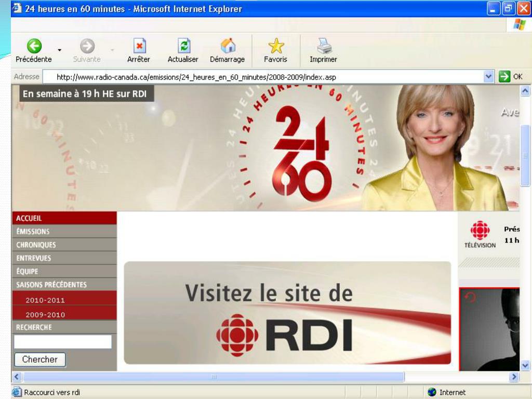
Task: Stop loading with the Arrêter icon
Action: [139, 46]
